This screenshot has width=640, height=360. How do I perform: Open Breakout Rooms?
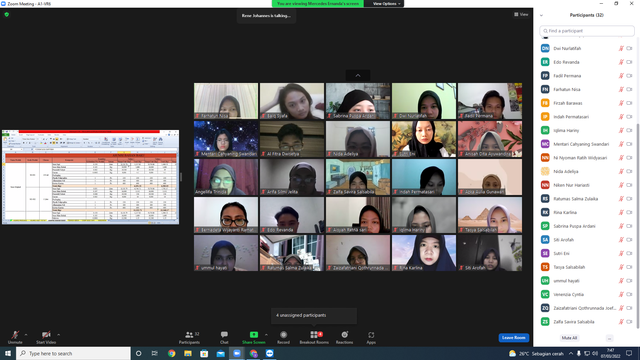click(x=314, y=337)
